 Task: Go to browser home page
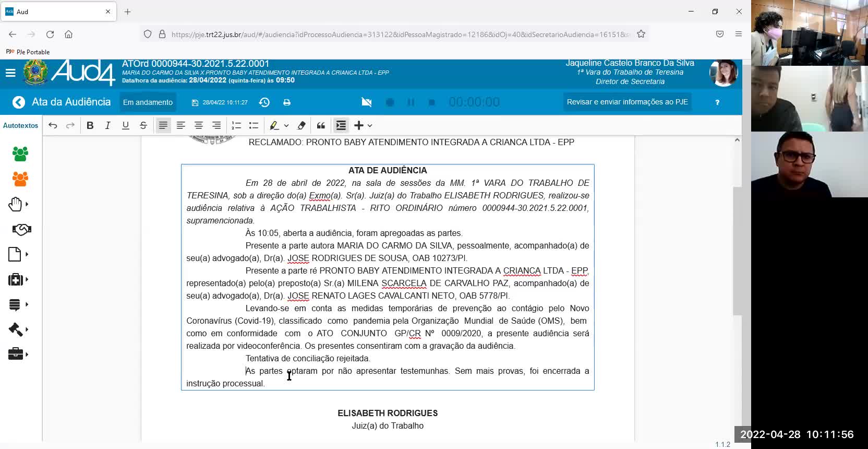coord(68,34)
